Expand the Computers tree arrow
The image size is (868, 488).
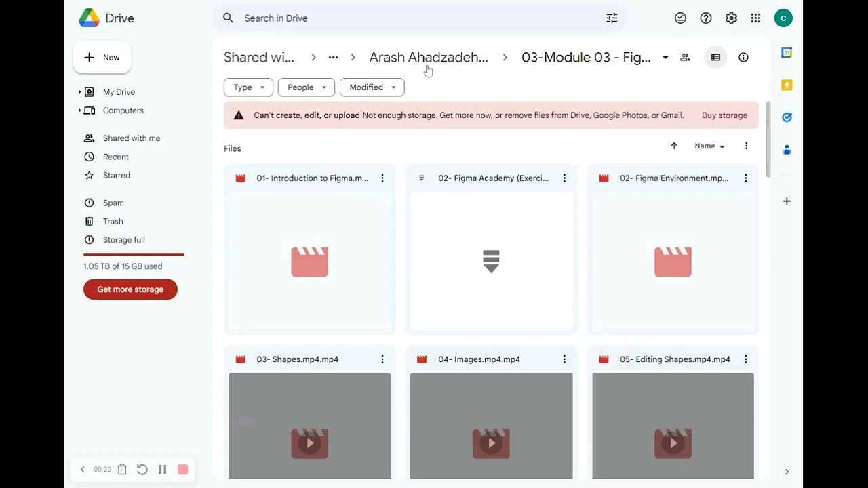80,110
